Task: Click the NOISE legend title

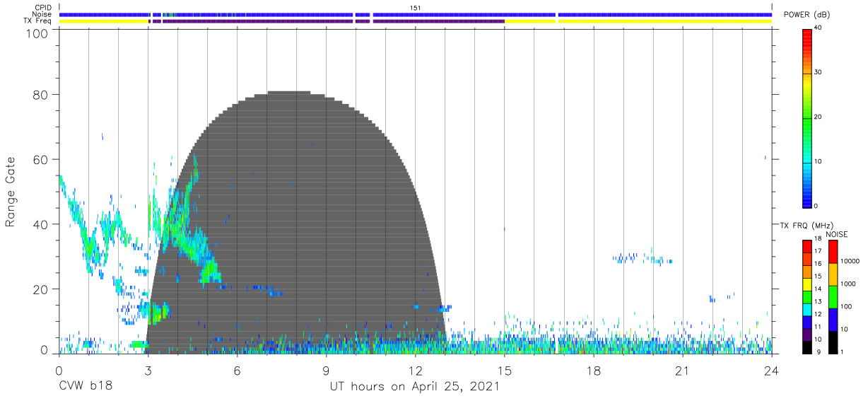Action: point(838,234)
